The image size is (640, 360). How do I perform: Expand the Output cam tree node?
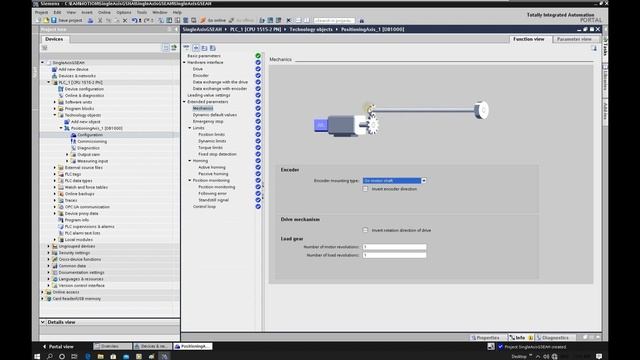[x=67, y=154]
